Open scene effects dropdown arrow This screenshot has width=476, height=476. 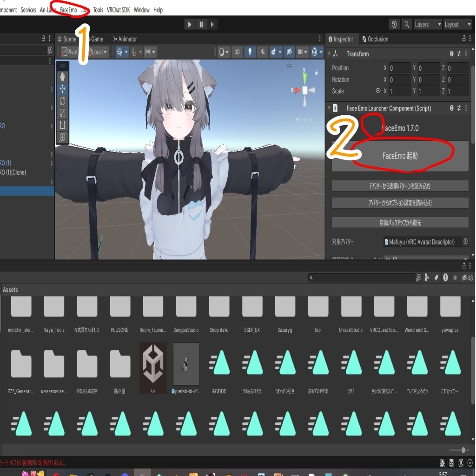click(x=280, y=52)
